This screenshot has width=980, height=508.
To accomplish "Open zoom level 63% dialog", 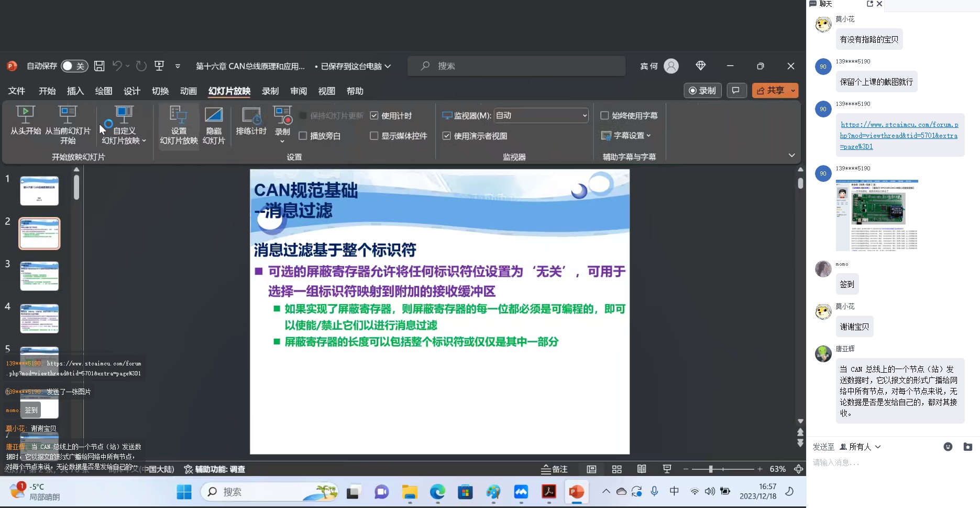I will [778, 469].
